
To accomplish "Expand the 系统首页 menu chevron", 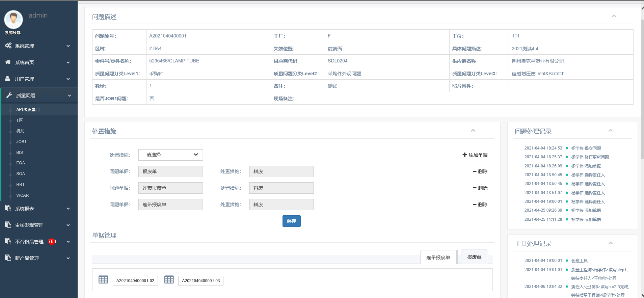I will pos(68,62).
